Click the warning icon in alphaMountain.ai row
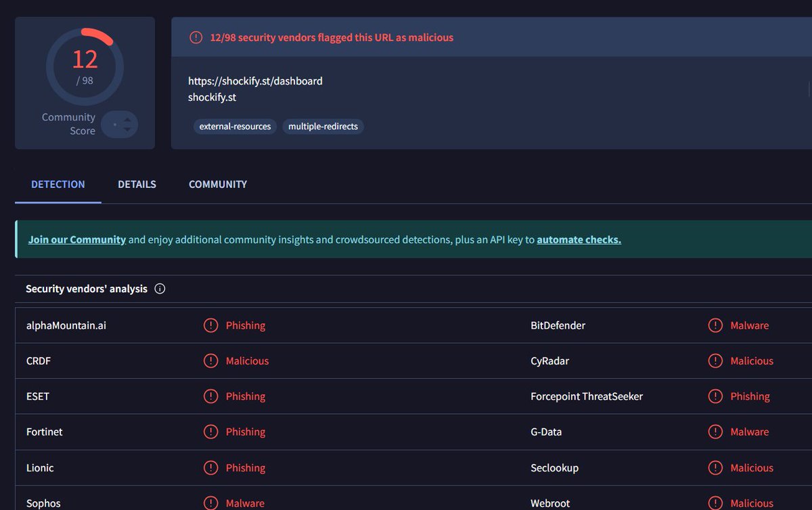812x510 pixels. click(211, 325)
